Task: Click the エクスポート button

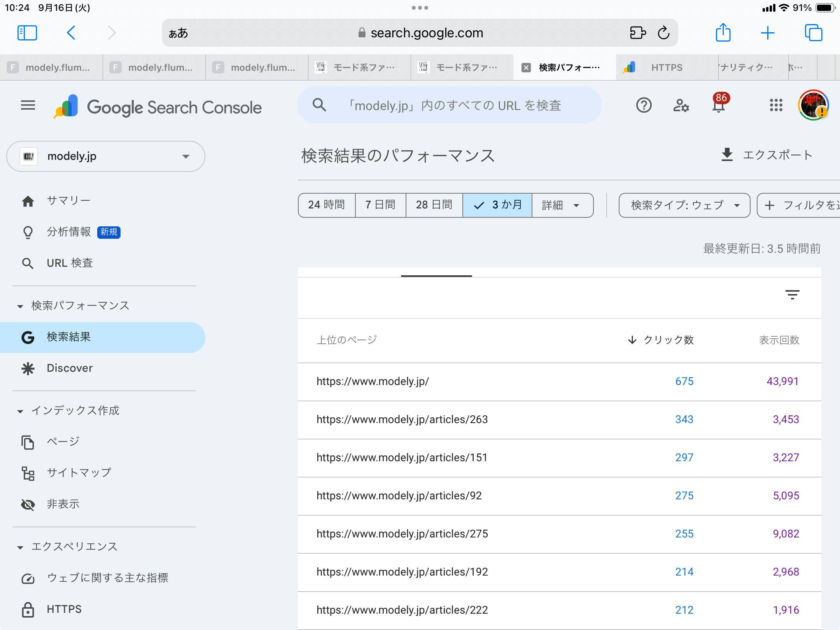Action: (766, 155)
